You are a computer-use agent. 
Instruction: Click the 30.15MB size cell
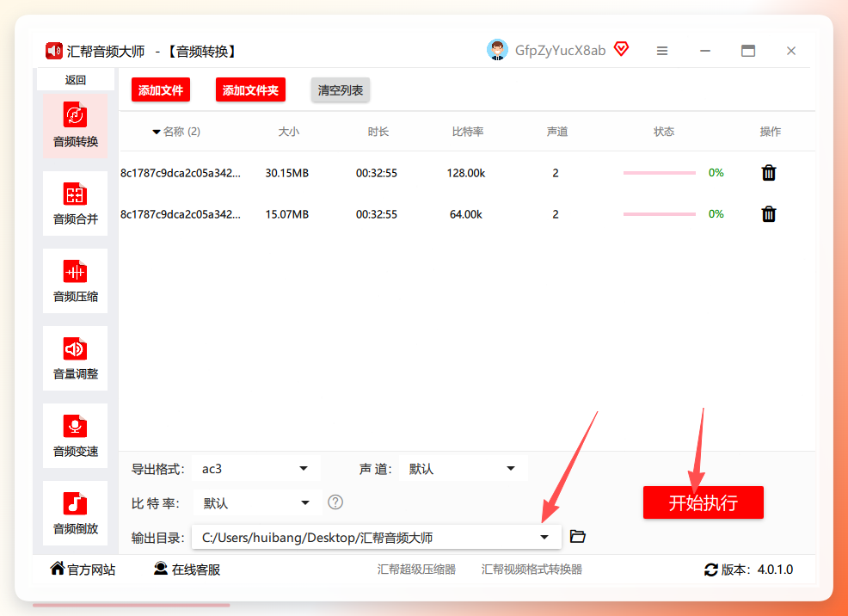pos(287,173)
